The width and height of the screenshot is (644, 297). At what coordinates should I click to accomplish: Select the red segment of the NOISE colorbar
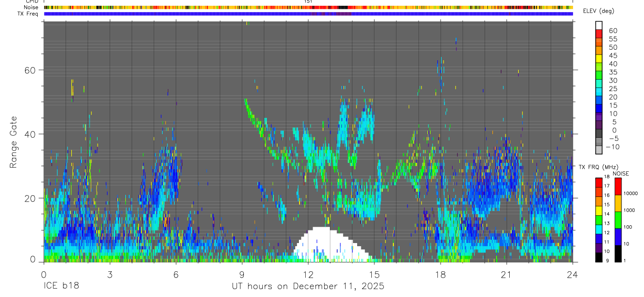(x=618, y=186)
